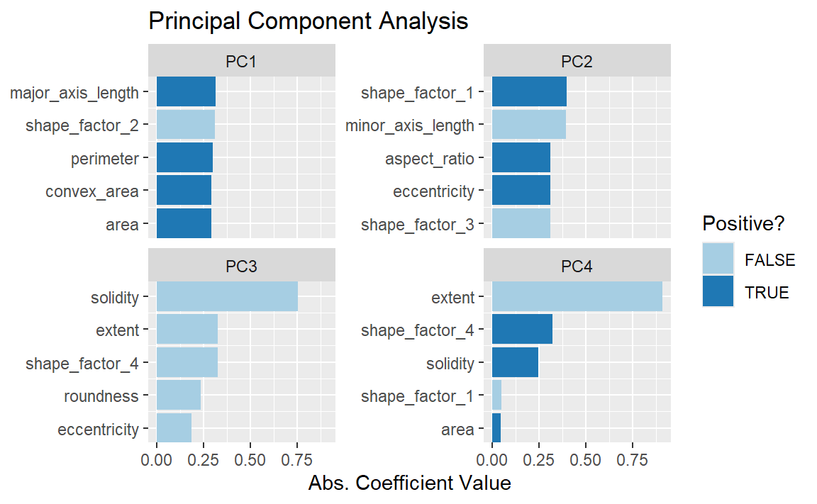Click the aspect_ratio bar in PC2
817x504 pixels.
[x=521, y=158]
